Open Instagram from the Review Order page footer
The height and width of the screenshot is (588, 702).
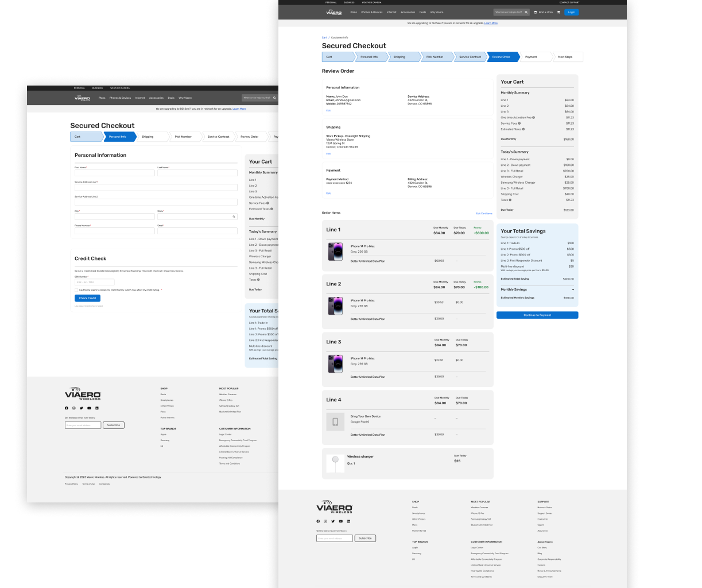click(325, 521)
